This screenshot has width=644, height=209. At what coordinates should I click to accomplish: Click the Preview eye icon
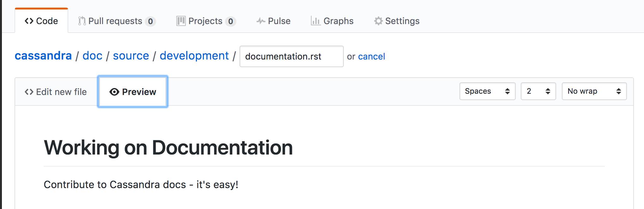coord(114,92)
